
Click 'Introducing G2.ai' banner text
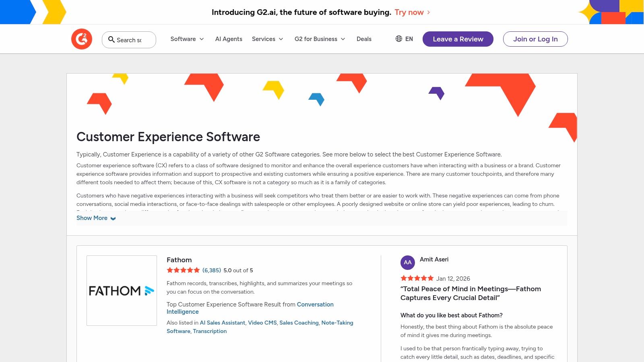[x=301, y=12]
